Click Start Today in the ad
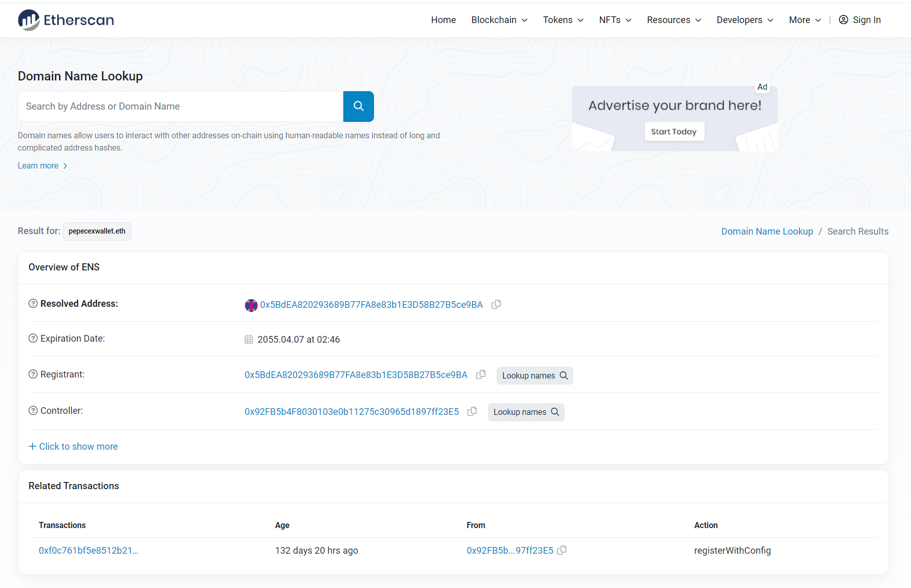The image size is (911, 588). (x=674, y=132)
